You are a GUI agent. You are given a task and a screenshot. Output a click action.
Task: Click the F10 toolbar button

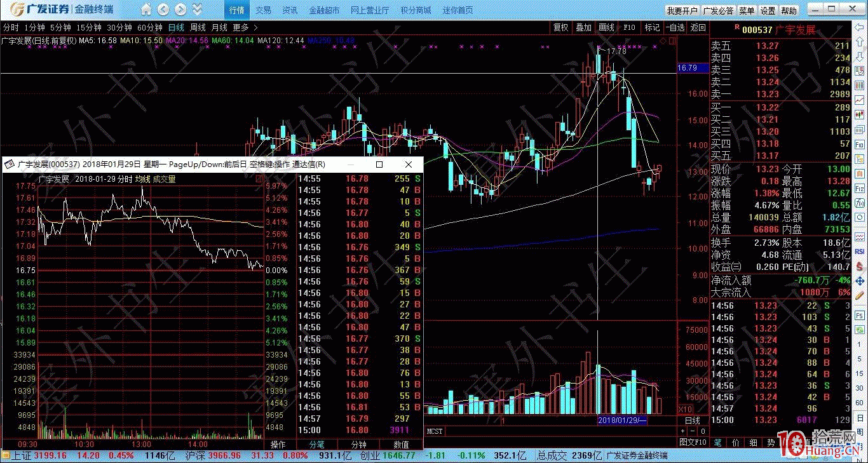[629, 28]
